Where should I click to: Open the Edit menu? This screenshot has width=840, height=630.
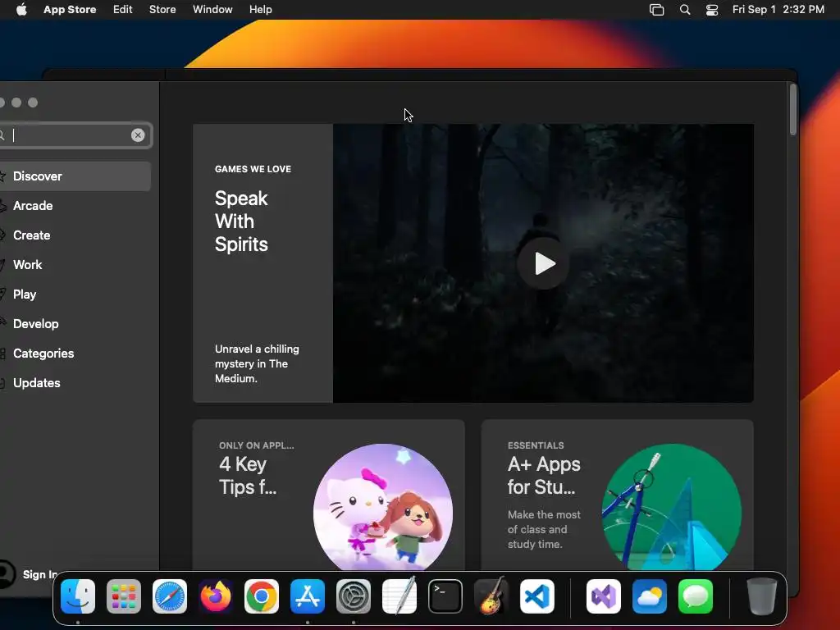pyautogui.click(x=123, y=10)
